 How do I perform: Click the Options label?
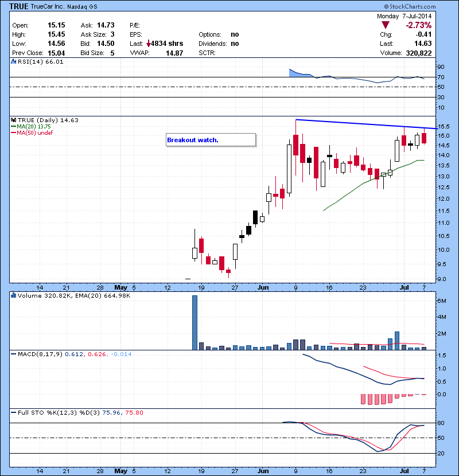210,34
